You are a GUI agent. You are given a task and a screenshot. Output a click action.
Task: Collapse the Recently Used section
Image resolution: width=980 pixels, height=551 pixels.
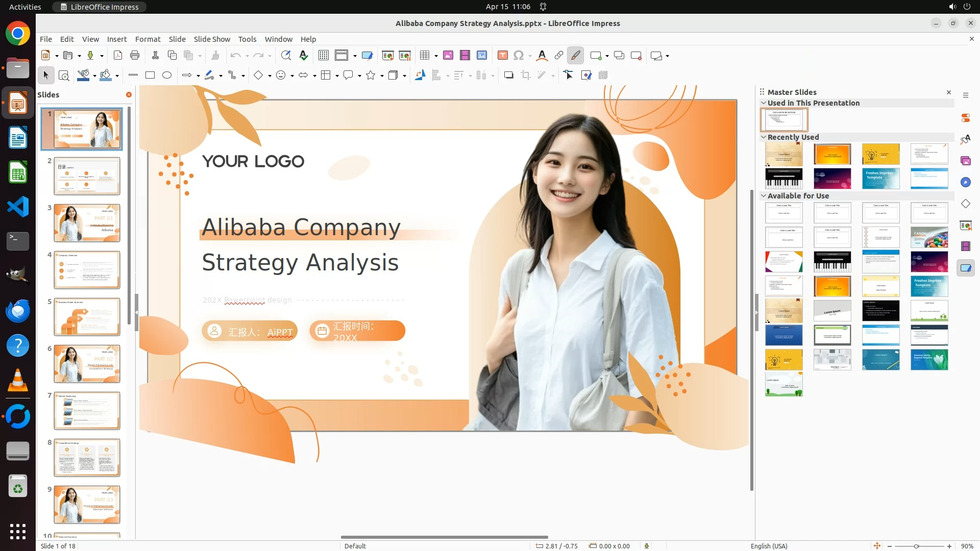pos(764,137)
